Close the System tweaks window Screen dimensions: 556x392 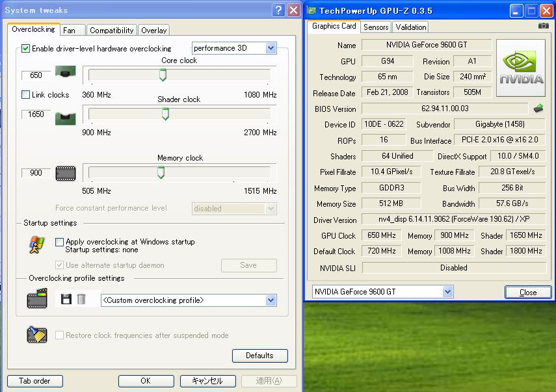click(293, 10)
